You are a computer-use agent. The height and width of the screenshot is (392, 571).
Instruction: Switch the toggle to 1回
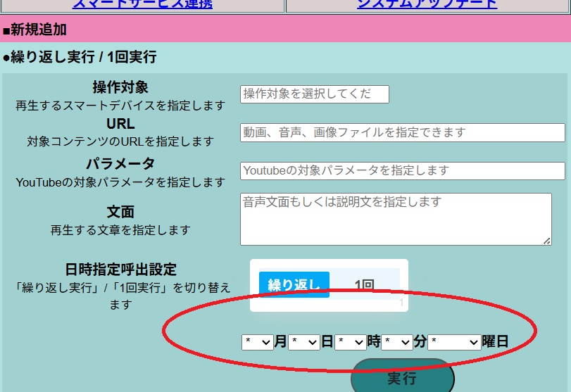[x=364, y=285]
